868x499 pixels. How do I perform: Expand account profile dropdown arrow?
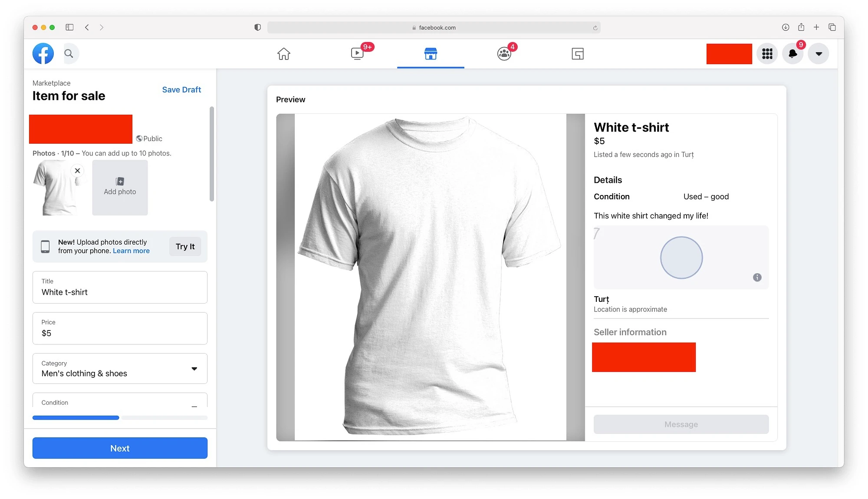tap(819, 54)
